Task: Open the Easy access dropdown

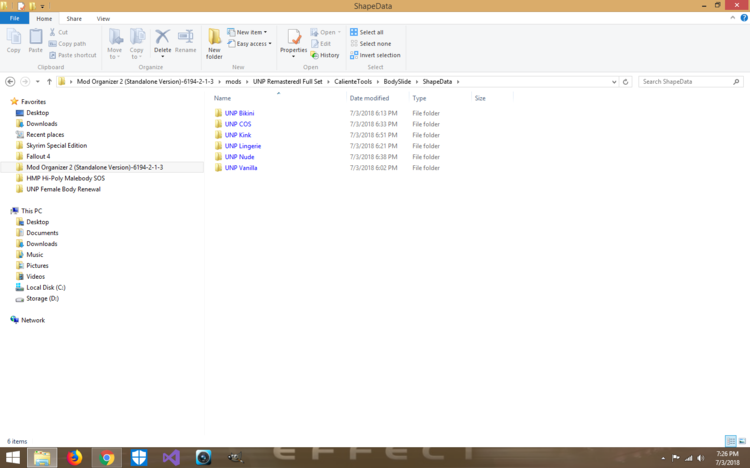Action: pyautogui.click(x=250, y=44)
